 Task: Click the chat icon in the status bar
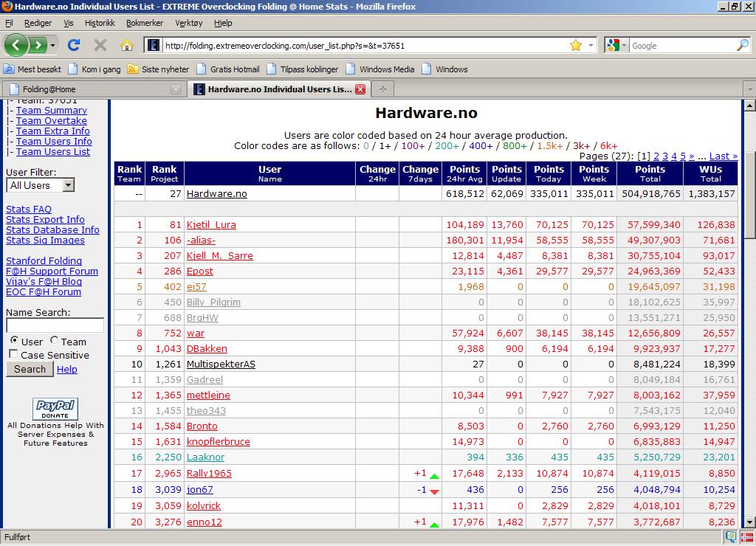point(731,537)
